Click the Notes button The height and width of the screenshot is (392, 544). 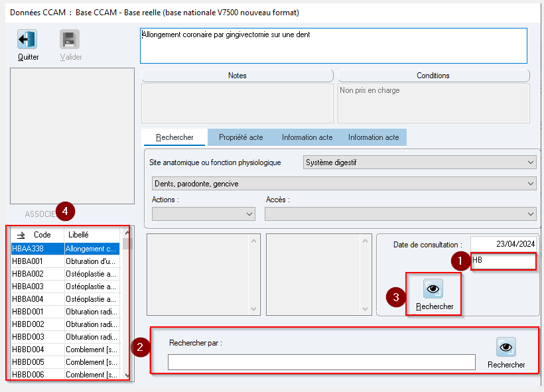pyautogui.click(x=238, y=76)
